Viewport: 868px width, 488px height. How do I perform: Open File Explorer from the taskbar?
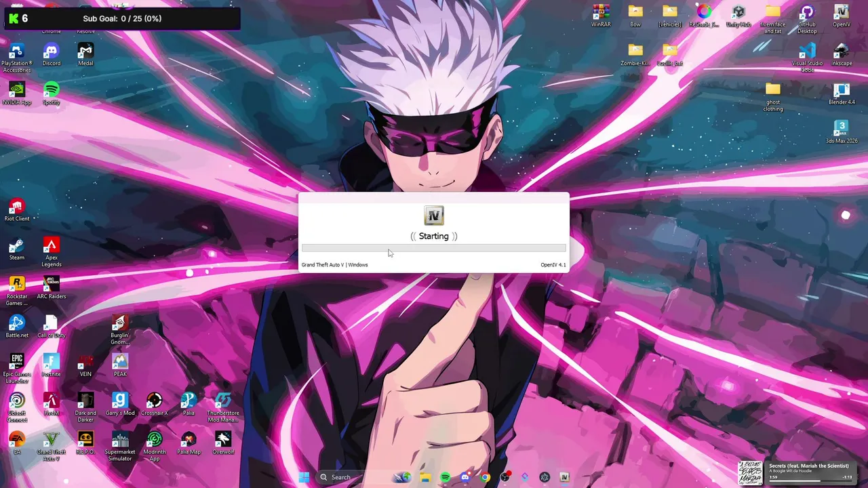point(425,477)
